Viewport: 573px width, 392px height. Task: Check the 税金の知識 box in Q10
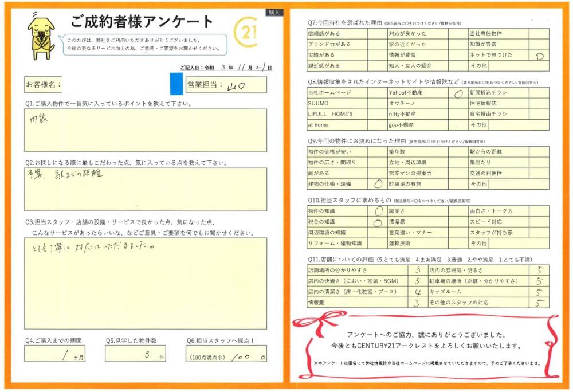[377, 222]
